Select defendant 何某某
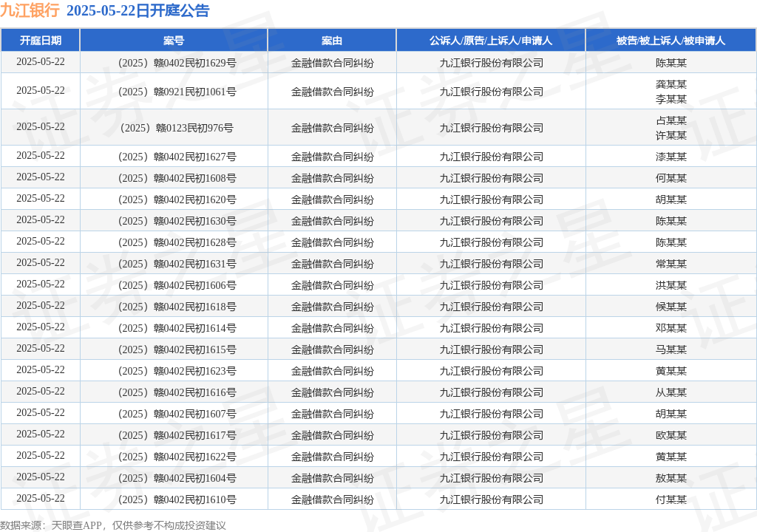The image size is (757, 532). [671, 178]
